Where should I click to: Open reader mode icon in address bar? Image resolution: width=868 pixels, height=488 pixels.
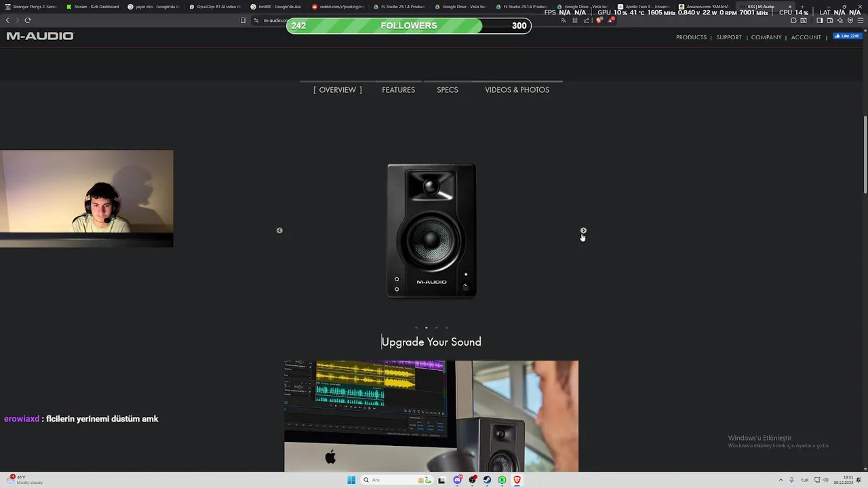click(x=575, y=20)
